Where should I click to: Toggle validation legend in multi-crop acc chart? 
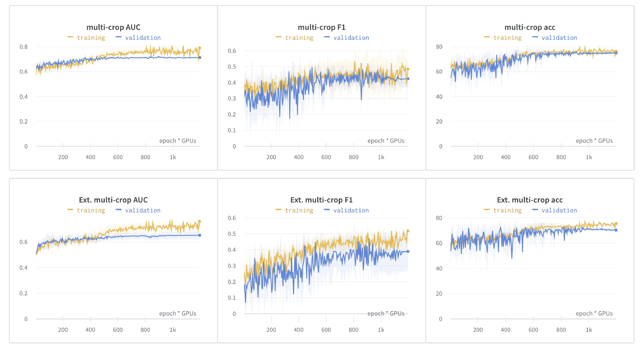coord(555,38)
